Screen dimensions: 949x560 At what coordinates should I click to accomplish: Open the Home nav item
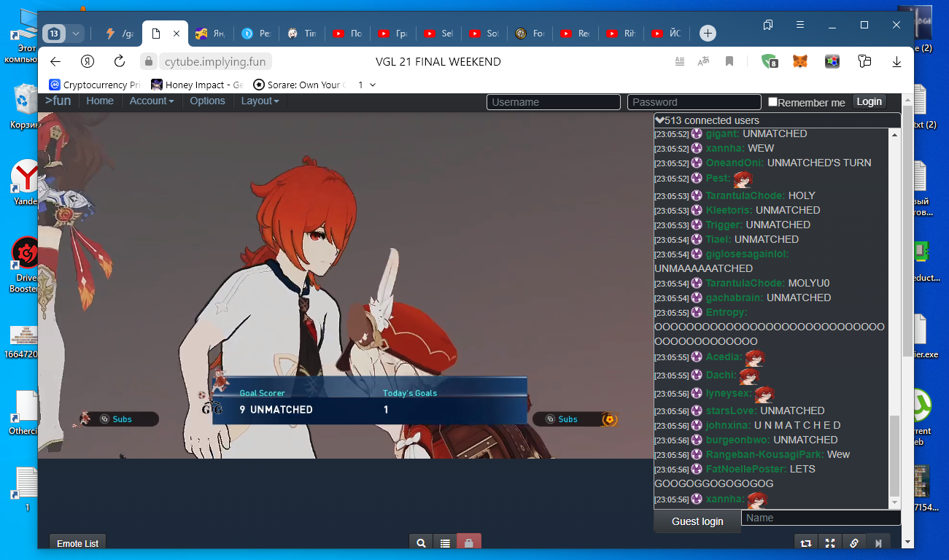tap(100, 101)
